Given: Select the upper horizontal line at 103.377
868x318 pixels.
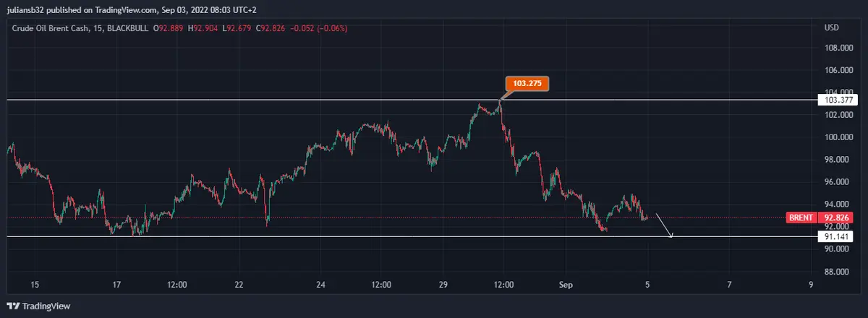Looking at the screenshot, I should 289,100.
